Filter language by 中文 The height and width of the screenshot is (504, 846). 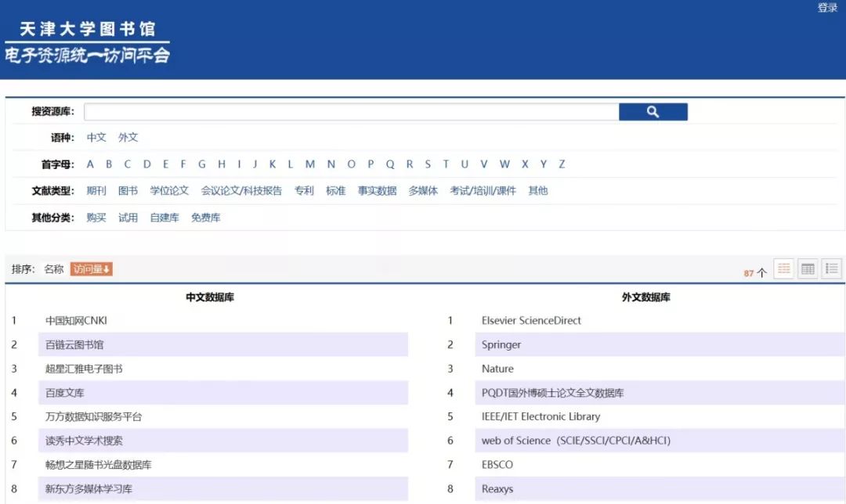[x=96, y=138]
